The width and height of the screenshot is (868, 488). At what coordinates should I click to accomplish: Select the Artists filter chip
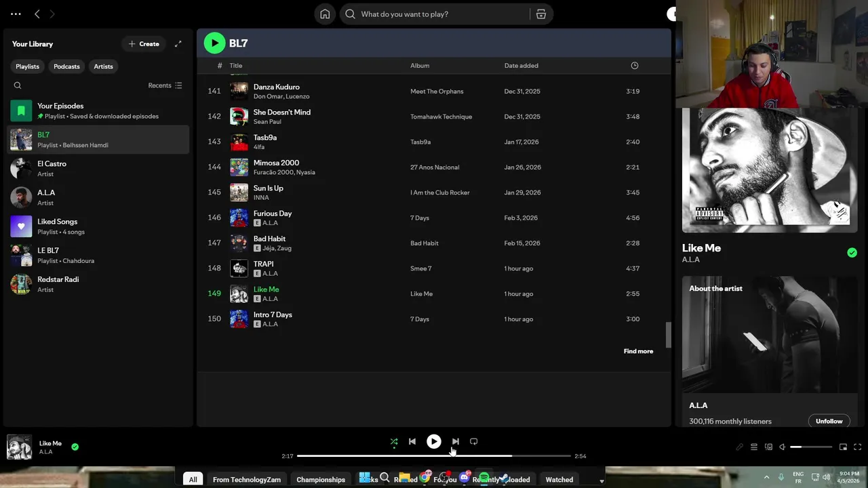point(103,66)
